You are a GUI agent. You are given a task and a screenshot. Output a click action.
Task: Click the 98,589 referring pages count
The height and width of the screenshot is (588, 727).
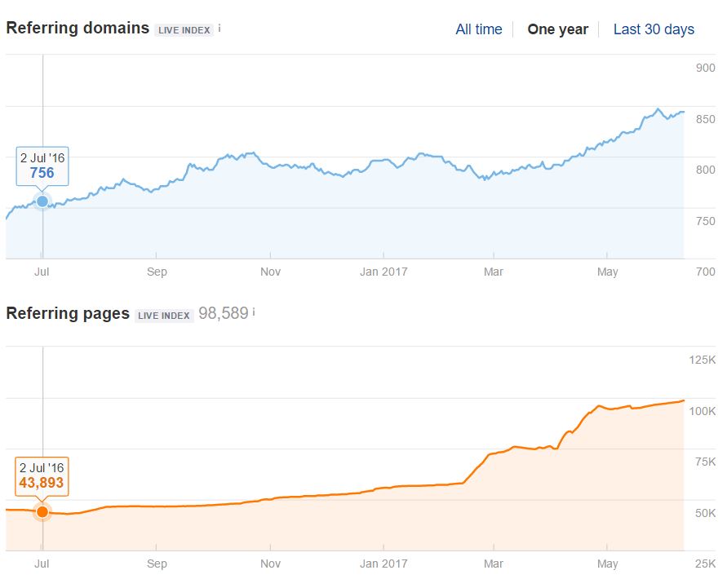point(223,313)
